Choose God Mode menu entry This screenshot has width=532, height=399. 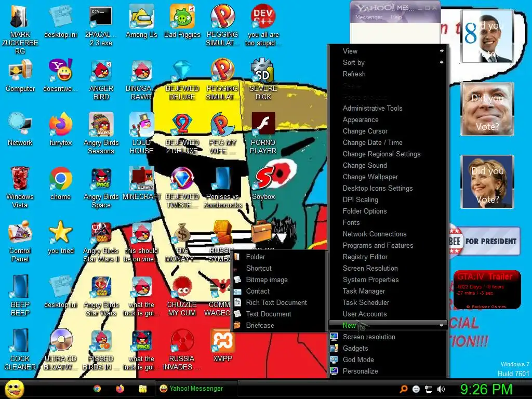[388, 360]
